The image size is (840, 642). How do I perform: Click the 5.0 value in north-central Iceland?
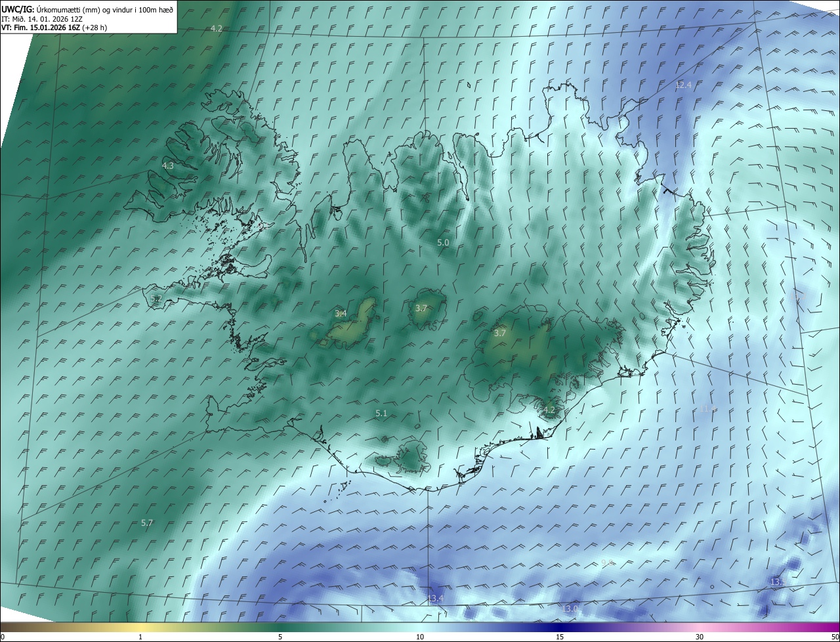click(x=443, y=243)
